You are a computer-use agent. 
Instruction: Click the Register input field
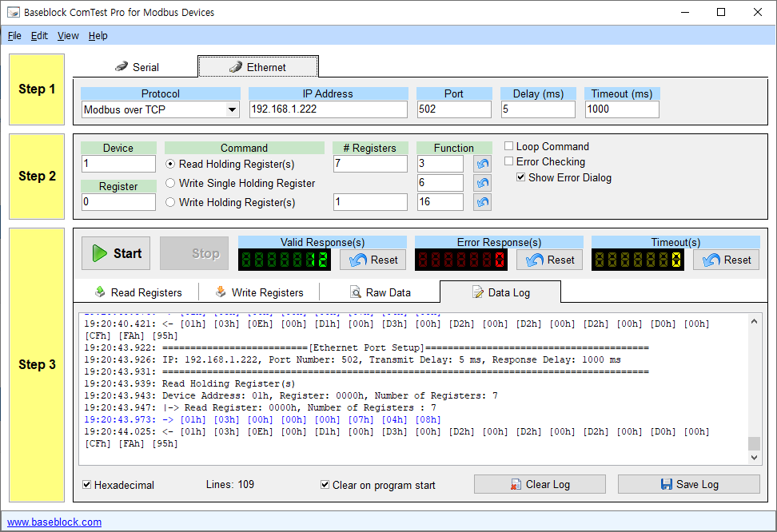[x=118, y=202]
